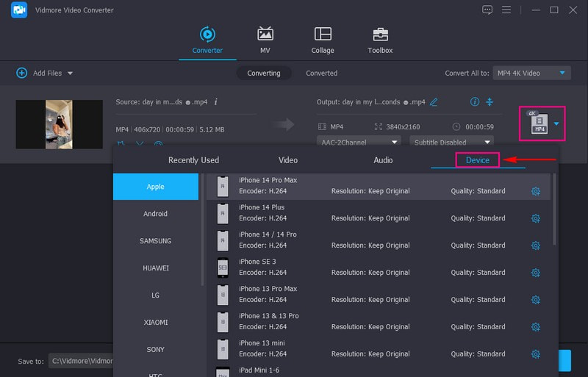Select SAMSUNG in the device brand list
Viewport: 588px width, 377px height.
pos(155,241)
